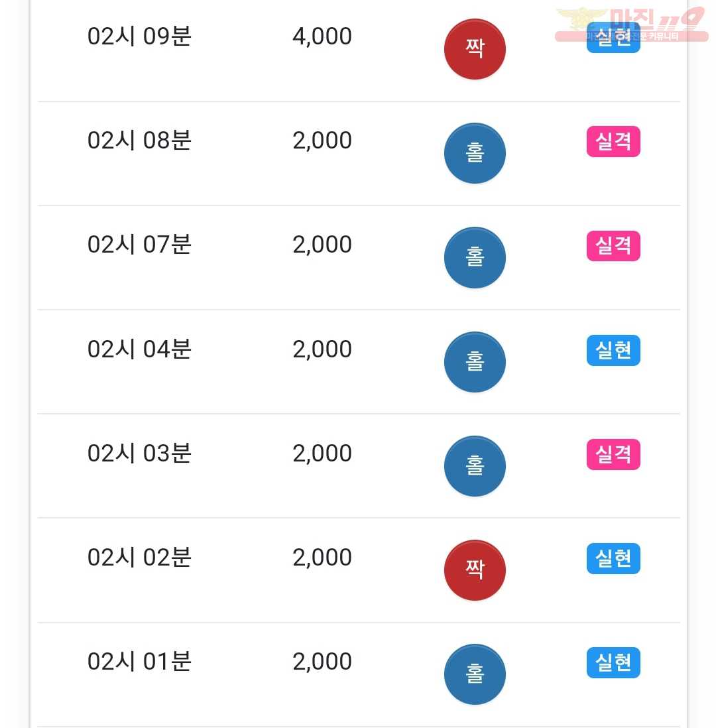The height and width of the screenshot is (728, 716).
Task: Click the 02시 01분 time label
Action: 139,662
